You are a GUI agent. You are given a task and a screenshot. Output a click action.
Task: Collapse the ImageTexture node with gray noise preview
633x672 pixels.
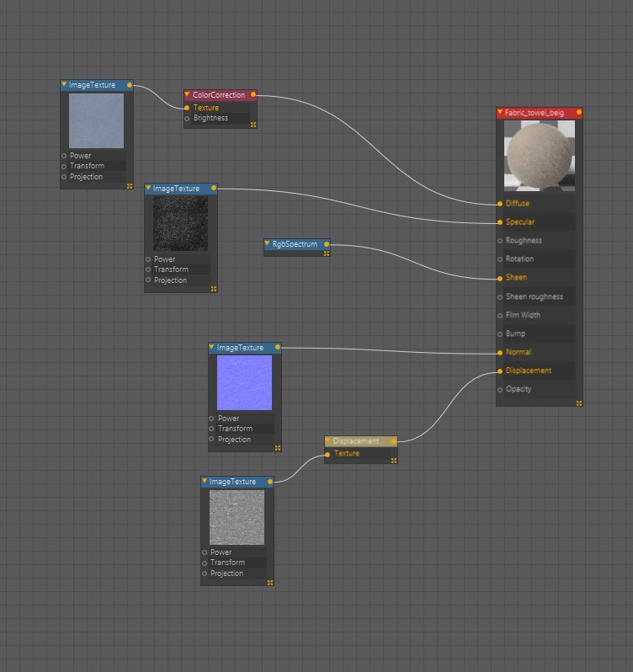pos(205,481)
